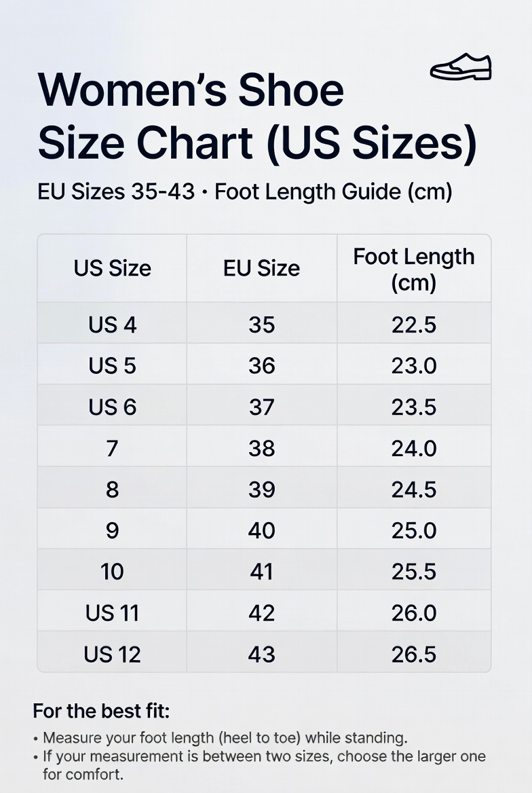This screenshot has height=793, width=532.
Task: Select the 22.5 foot length cell
Action: tap(414, 324)
